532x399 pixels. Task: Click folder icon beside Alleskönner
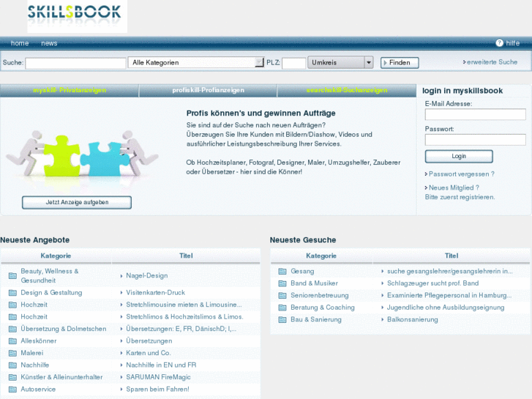coord(12,341)
